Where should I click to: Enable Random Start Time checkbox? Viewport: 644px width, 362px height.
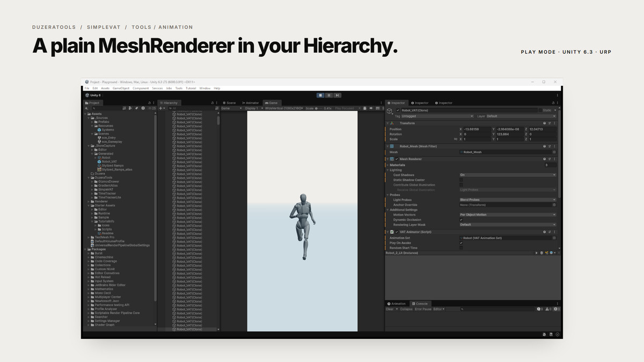tap(462, 248)
